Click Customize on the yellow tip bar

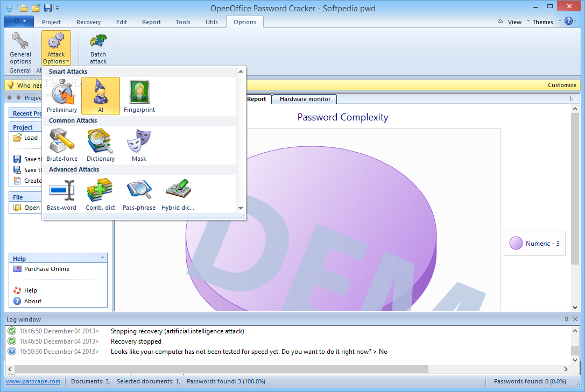tap(562, 85)
